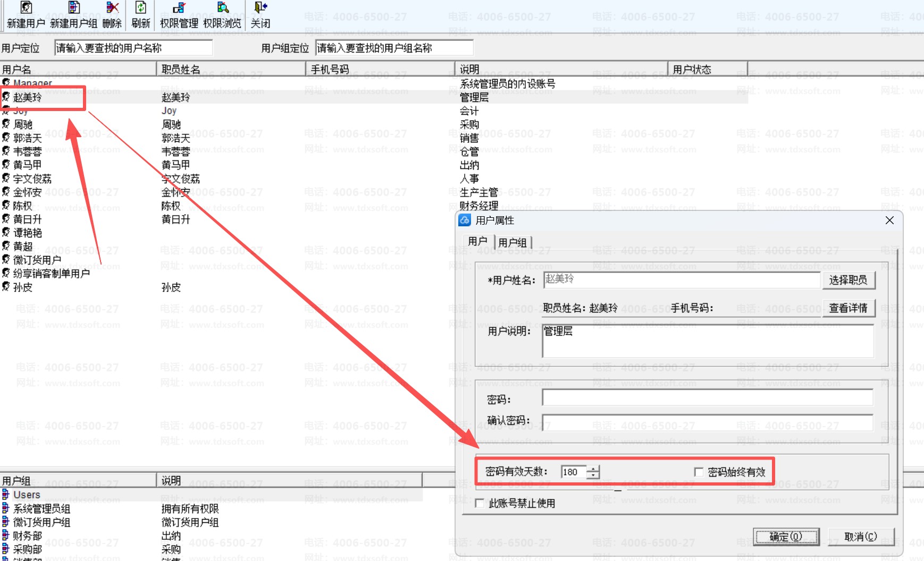Click the user icon beside 谭艳艳
924x561 pixels.
click(x=6, y=232)
